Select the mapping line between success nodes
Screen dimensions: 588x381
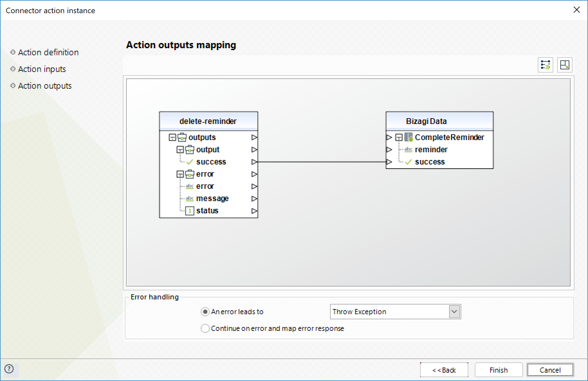coord(322,162)
